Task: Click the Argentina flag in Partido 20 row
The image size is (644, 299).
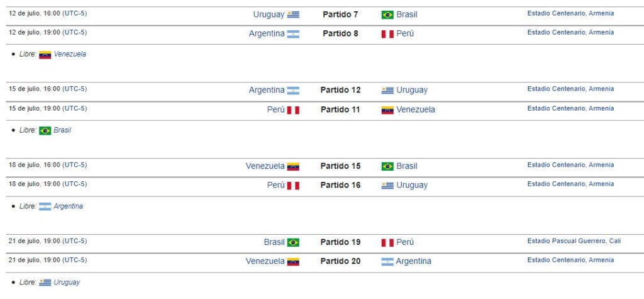Action: (x=387, y=262)
